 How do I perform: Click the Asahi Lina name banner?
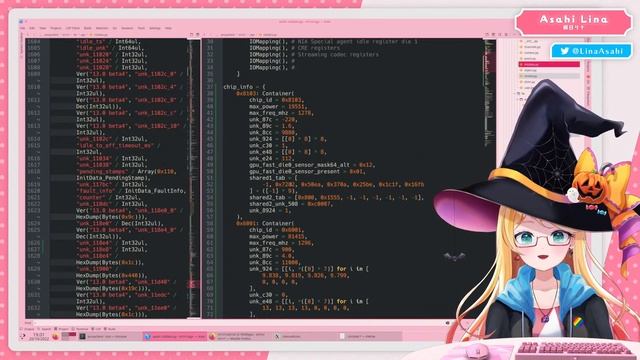pyautogui.click(x=573, y=22)
